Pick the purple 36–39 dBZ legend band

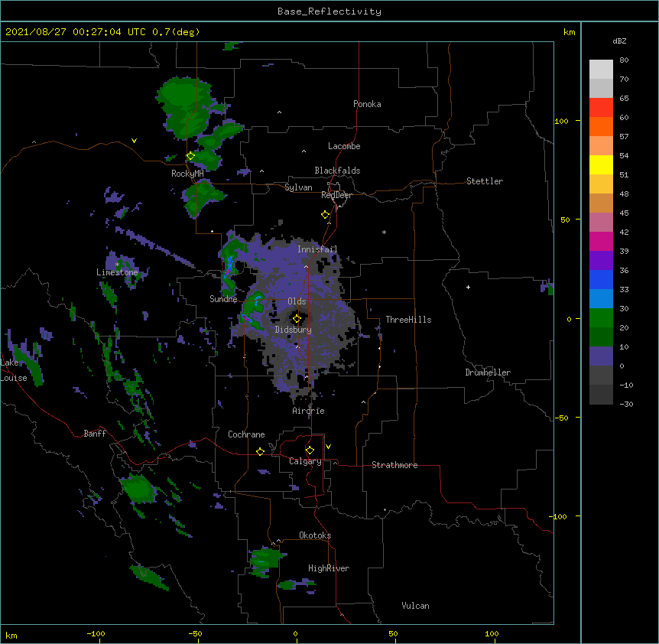click(x=601, y=261)
